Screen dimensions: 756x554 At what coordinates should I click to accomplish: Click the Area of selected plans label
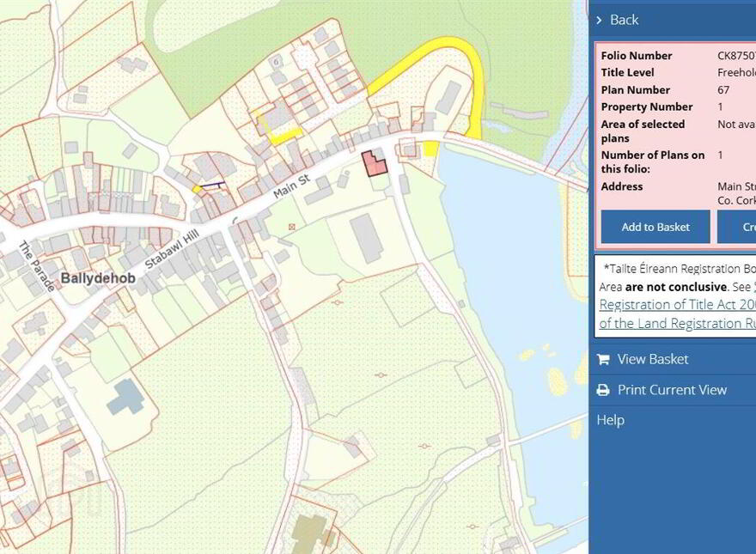[x=643, y=131]
